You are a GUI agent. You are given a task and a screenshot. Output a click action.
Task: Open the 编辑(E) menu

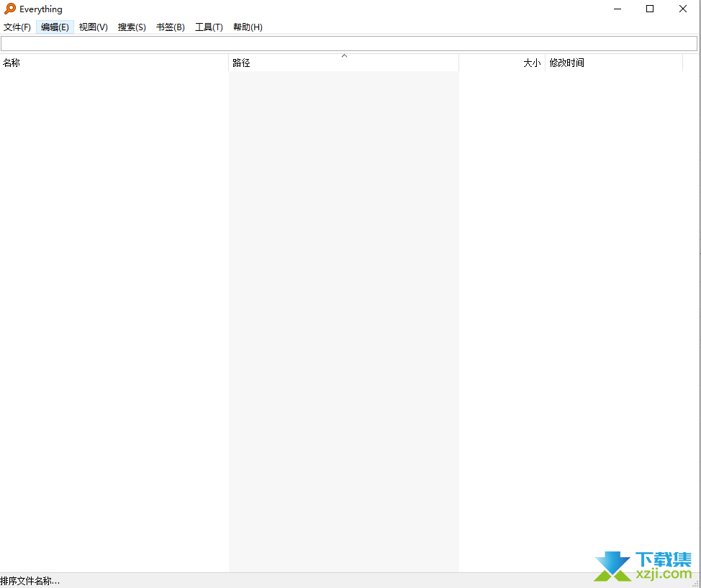point(55,27)
